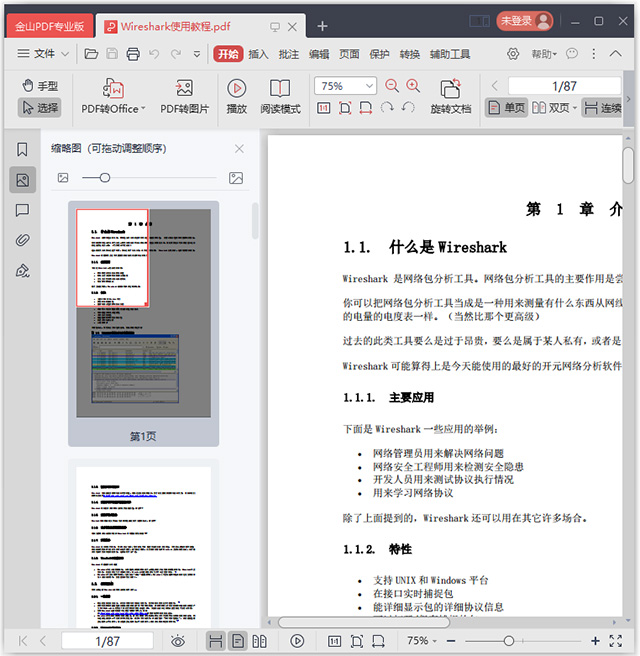
Task: Zoom out with the minus magnifier
Action: [x=392, y=86]
